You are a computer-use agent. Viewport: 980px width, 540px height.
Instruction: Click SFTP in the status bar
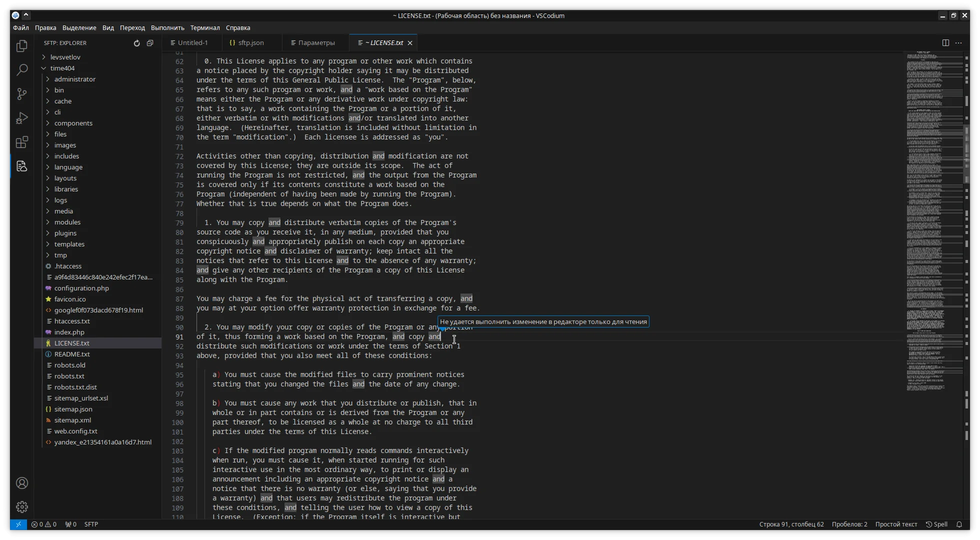coord(91,524)
